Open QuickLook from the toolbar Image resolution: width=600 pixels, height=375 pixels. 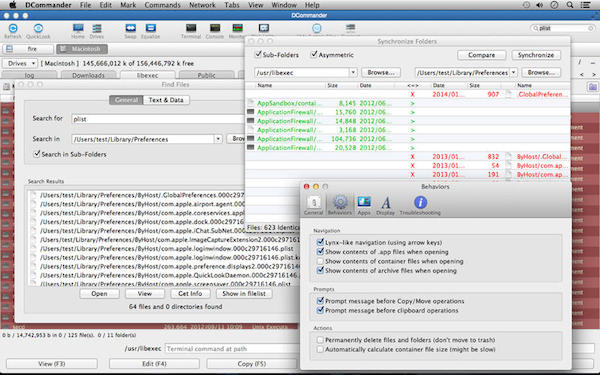coord(38,28)
